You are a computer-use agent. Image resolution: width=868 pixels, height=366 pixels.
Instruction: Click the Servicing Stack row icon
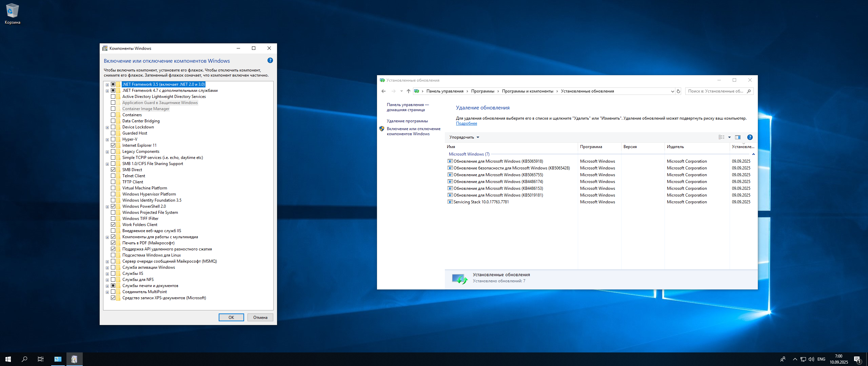[x=450, y=202]
